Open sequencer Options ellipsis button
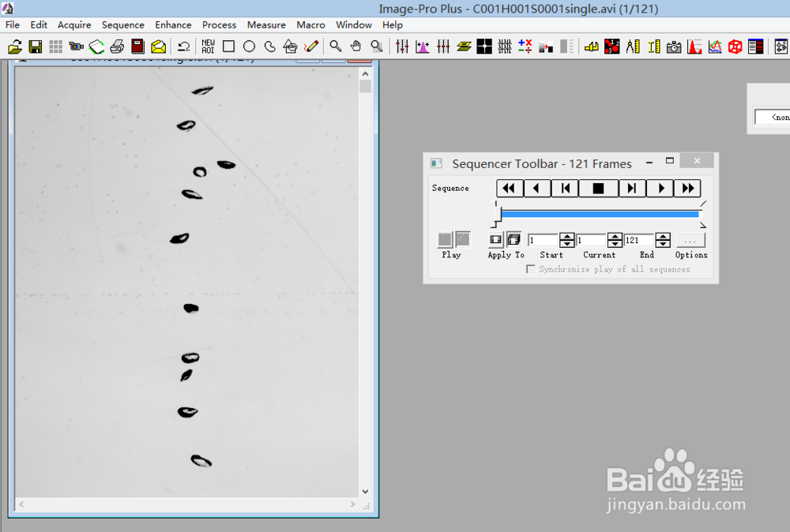Viewport: 790px width, 532px height. click(690, 240)
